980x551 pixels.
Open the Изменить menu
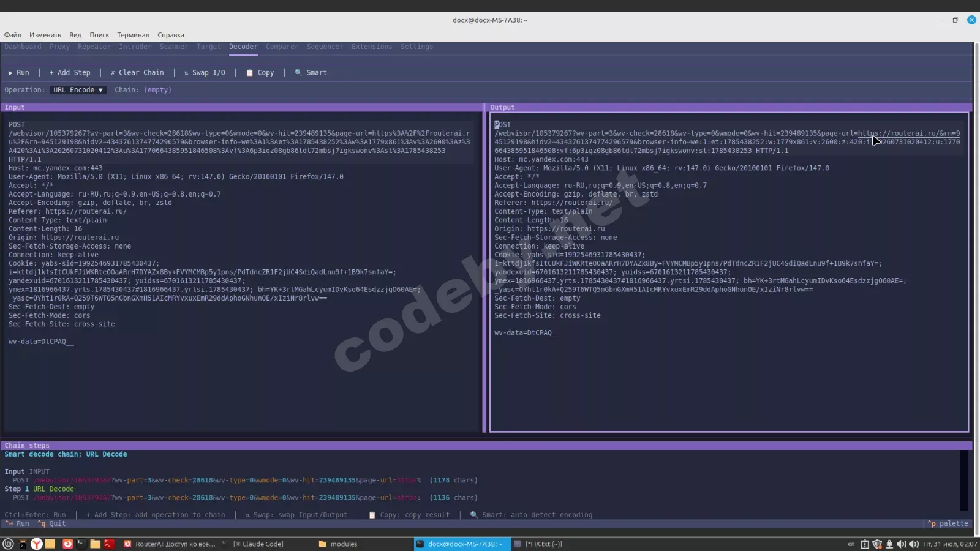pos(45,35)
